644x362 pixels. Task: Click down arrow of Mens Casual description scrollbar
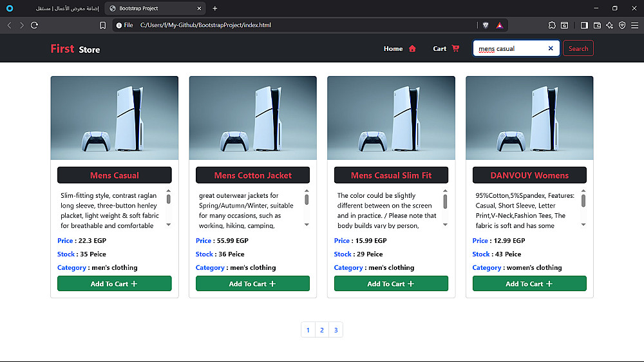[168, 225]
